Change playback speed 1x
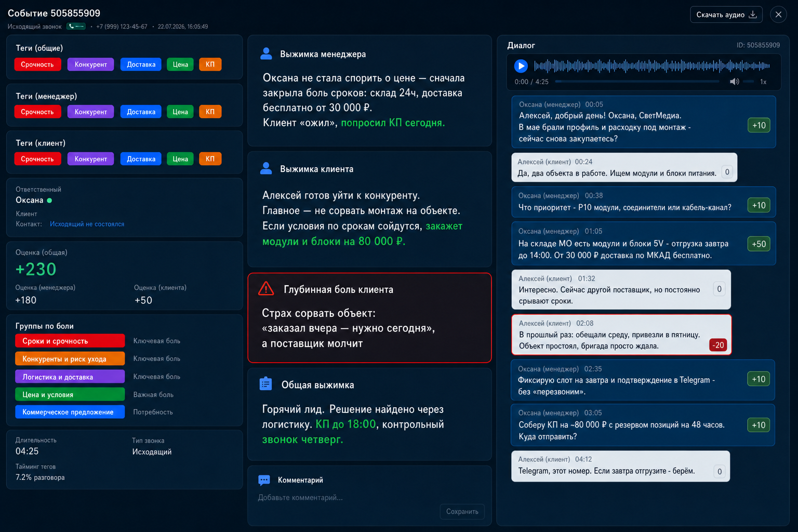The height and width of the screenshot is (532, 798). [763, 82]
